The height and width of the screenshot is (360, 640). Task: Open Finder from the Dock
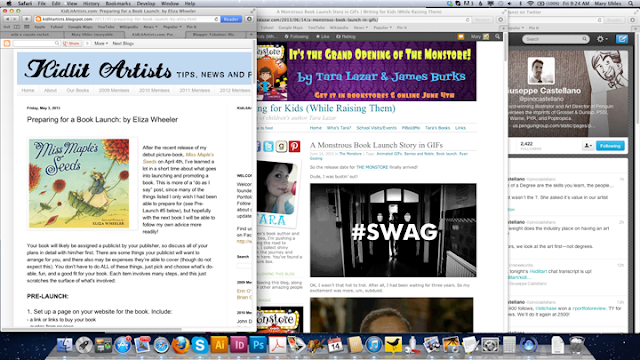pos(64,345)
